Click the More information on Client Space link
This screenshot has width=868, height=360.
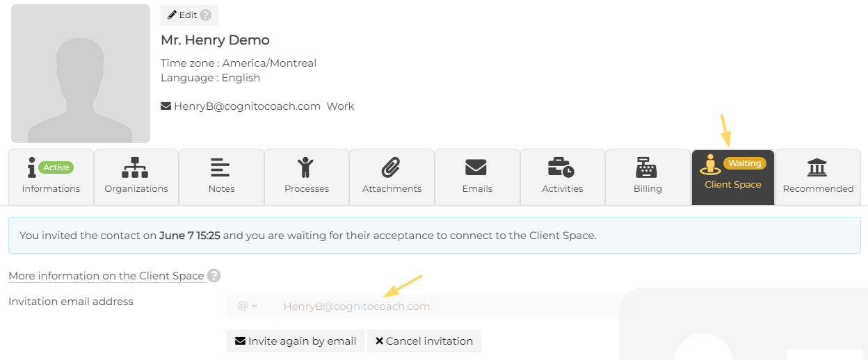pos(106,276)
